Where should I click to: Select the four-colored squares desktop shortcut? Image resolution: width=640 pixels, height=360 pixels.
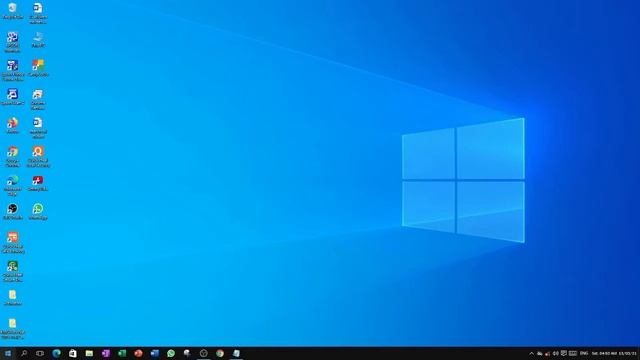tap(38, 68)
